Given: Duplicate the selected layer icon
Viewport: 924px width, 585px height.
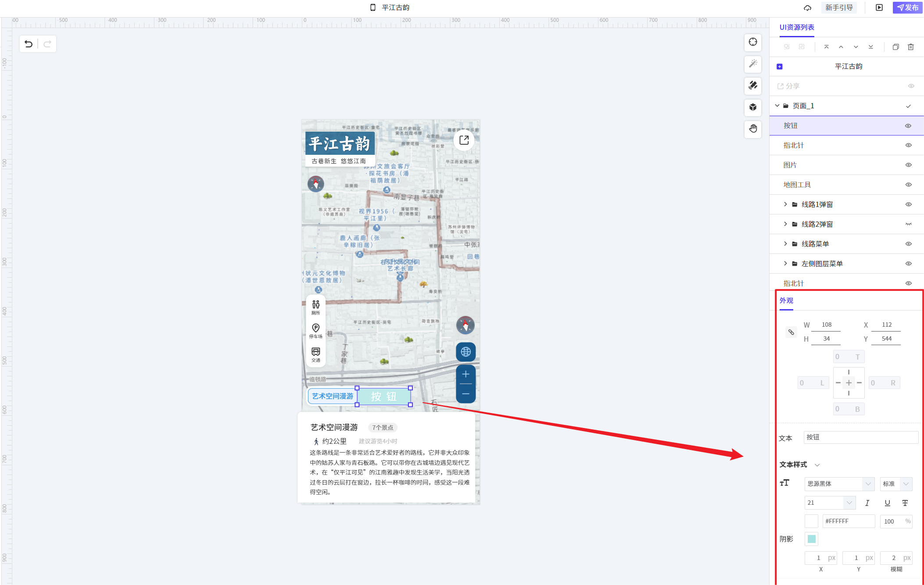Looking at the screenshot, I should [x=896, y=47].
